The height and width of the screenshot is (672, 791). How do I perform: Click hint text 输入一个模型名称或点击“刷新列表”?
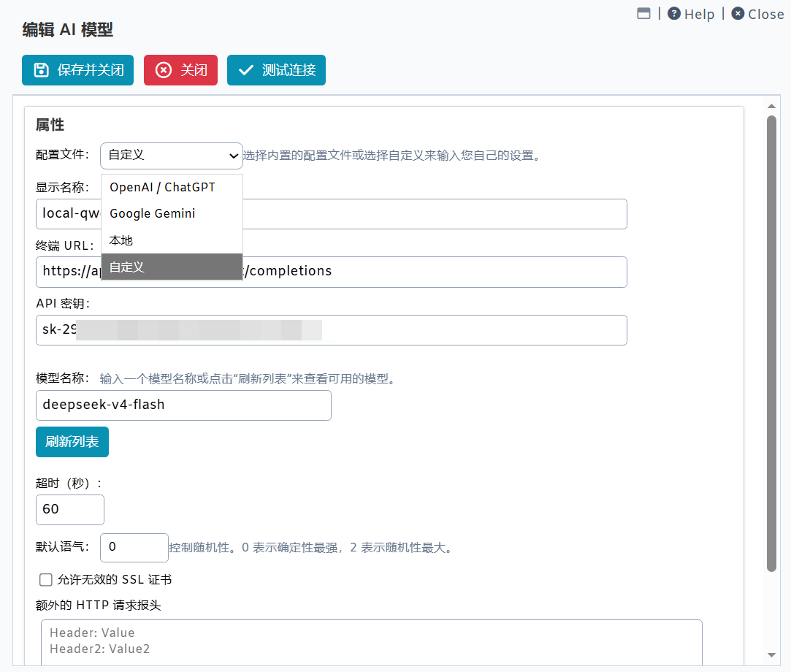pos(248,379)
